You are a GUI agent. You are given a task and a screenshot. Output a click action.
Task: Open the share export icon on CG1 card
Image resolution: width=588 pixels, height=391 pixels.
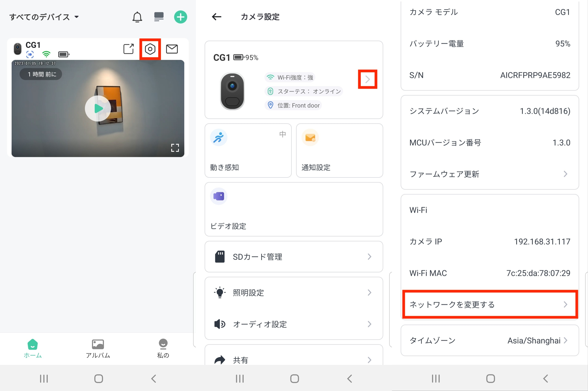[129, 49]
